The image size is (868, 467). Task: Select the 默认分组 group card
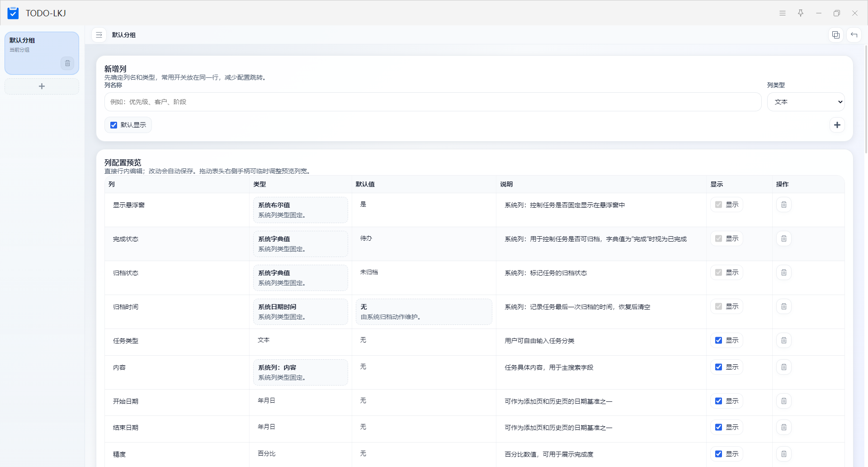[42, 53]
